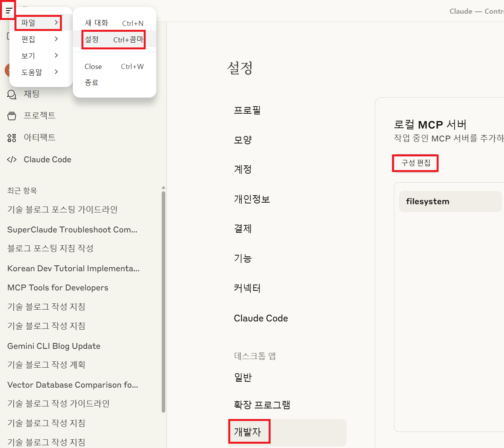Click the 구성 편집 button
Image resolution: width=504 pixels, height=448 pixels.
(415, 163)
